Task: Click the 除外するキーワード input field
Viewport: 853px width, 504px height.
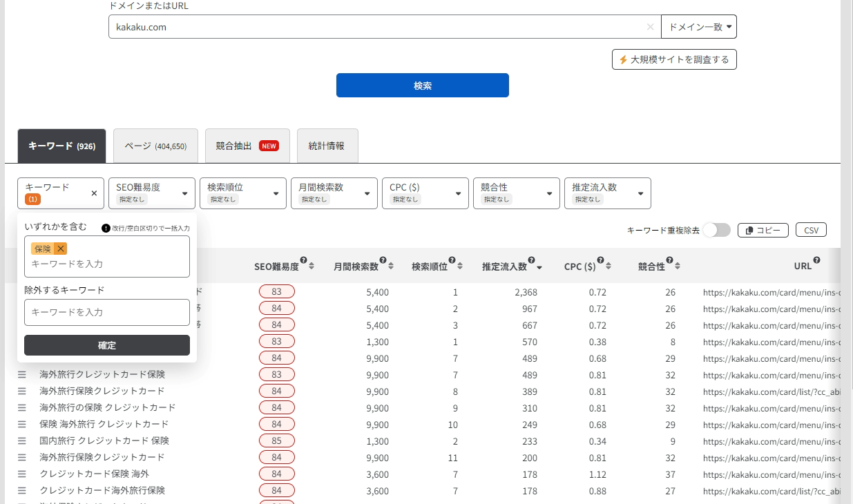Action: coord(107,312)
